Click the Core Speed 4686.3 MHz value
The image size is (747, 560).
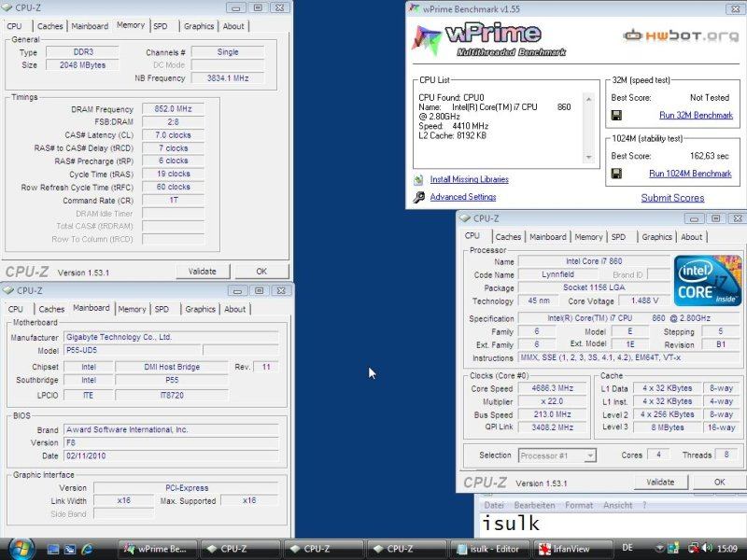pos(553,388)
